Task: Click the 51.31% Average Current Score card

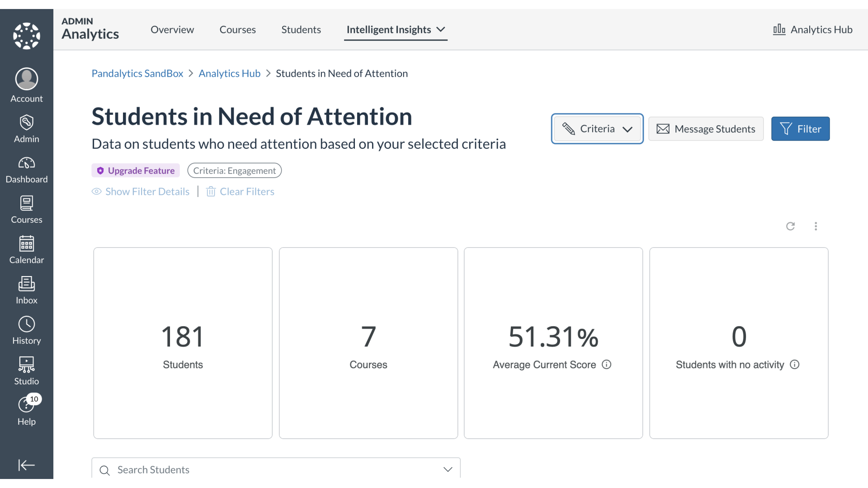Action: (x=553, y=343)
